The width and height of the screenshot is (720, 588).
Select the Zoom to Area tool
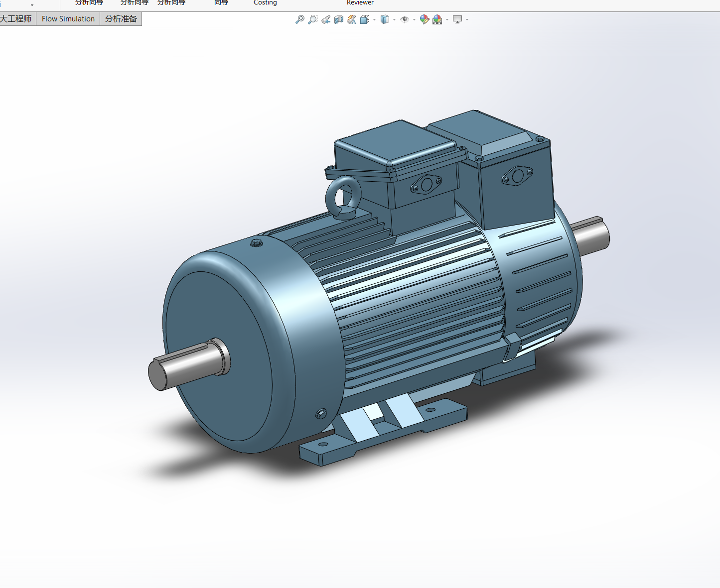coord(312,19)
